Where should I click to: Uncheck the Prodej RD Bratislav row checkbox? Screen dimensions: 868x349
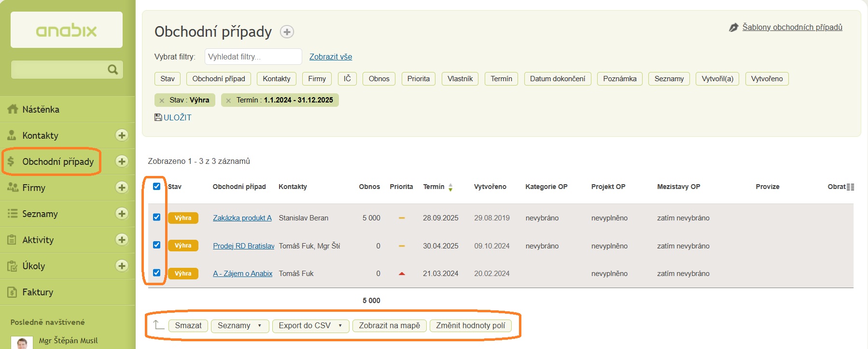click(x=156, y=245)
